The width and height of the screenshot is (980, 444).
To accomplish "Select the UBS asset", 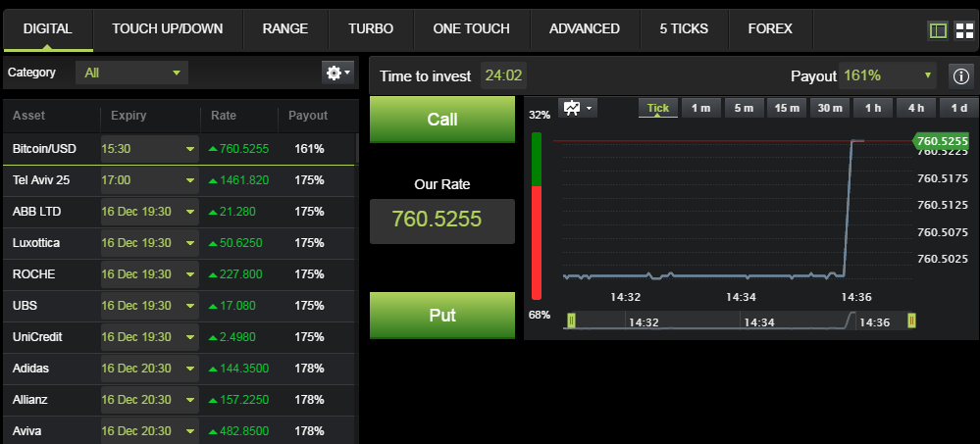I will point(25,306).
